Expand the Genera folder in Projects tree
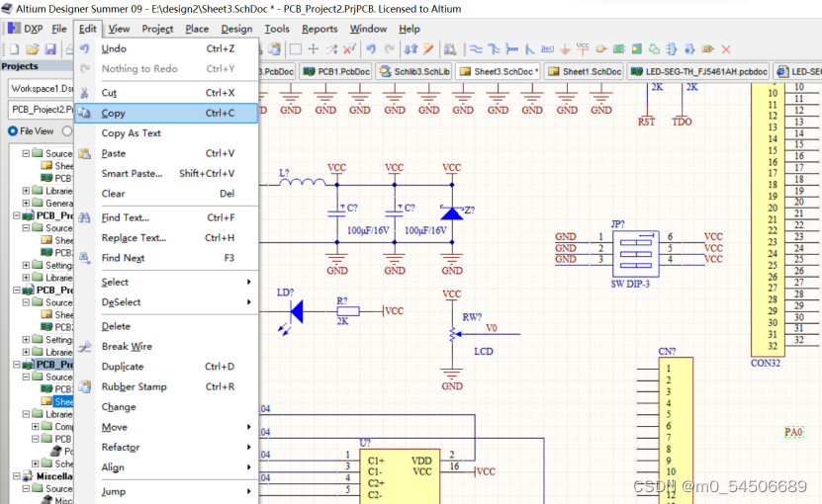Image resolution: width=822 pixels, height=504 pixels. (26, 203)
